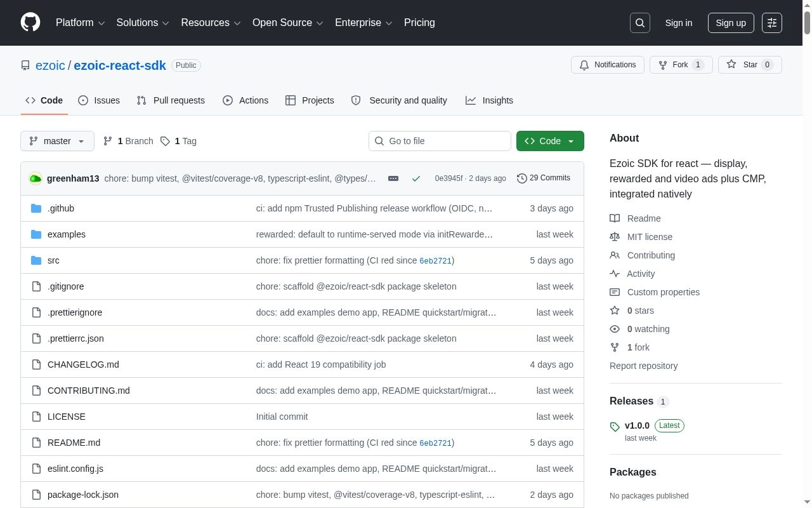Click the bell Notifications button
812x508 pixels.
[608, 65]
